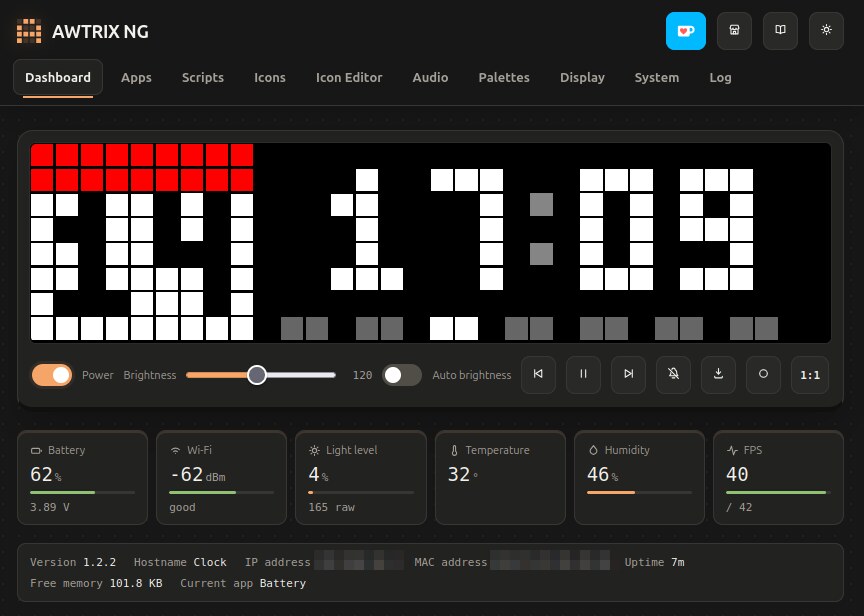
Task: Select the Humidity 46% card
Action: (639, 477)
